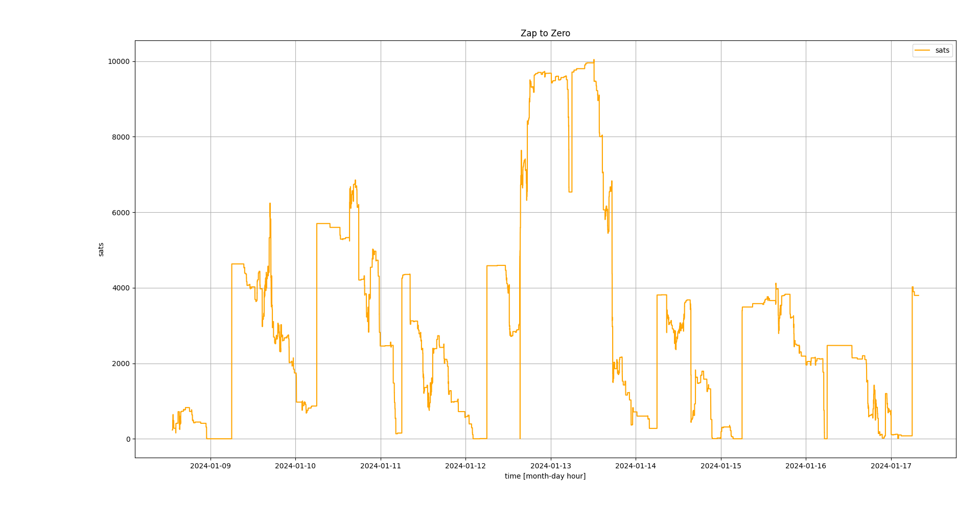The height and width of the screenshot is (521, 980).
Task: Click the 2024-01-17 date tick label
Action: [x=891, y=466]
